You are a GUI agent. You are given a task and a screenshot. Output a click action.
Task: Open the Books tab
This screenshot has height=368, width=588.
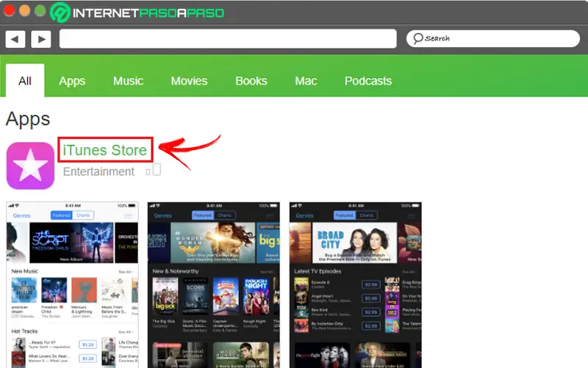251,81
